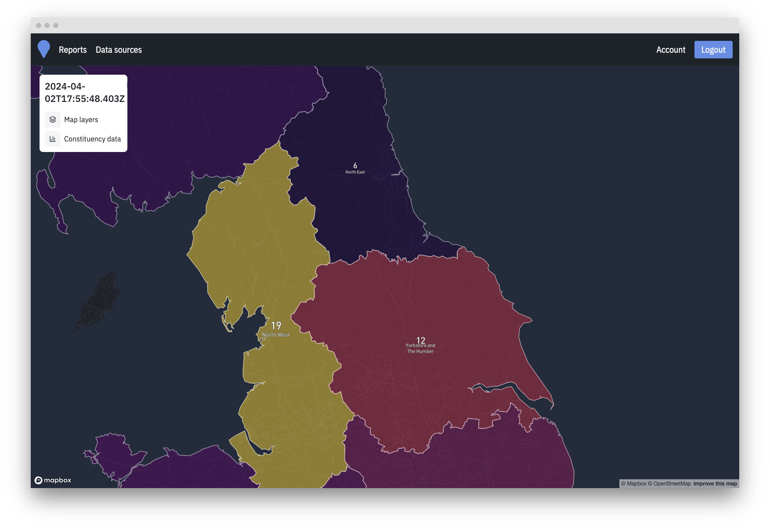Open the © Mapbox attribution link

633,484
